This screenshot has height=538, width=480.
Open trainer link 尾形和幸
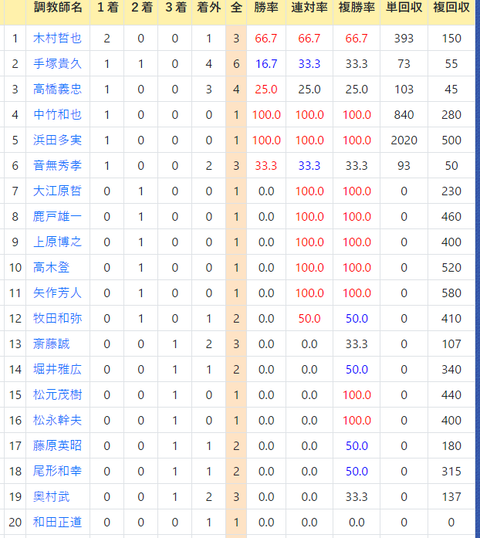(57, 471)
